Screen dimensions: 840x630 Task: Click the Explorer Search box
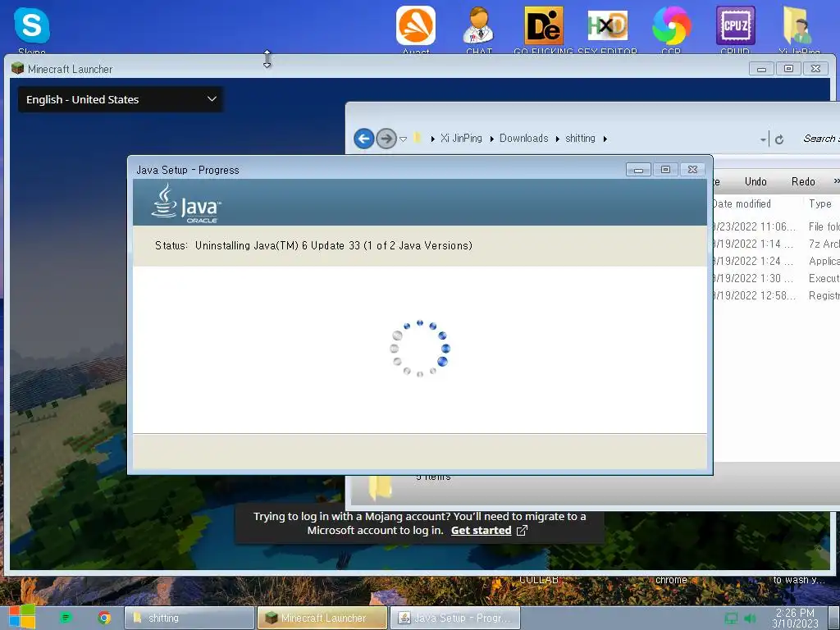(x=819, y=139)
